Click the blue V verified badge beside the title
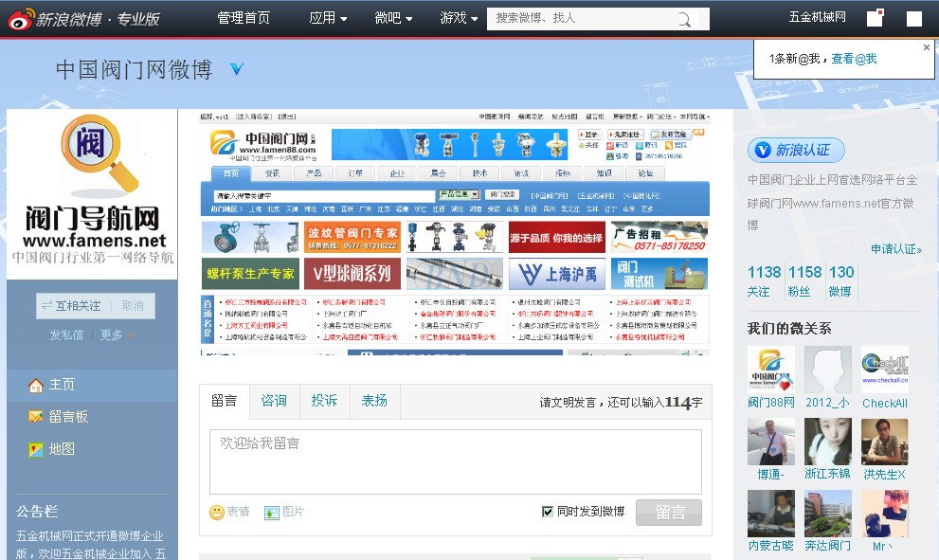 [237, 69]
